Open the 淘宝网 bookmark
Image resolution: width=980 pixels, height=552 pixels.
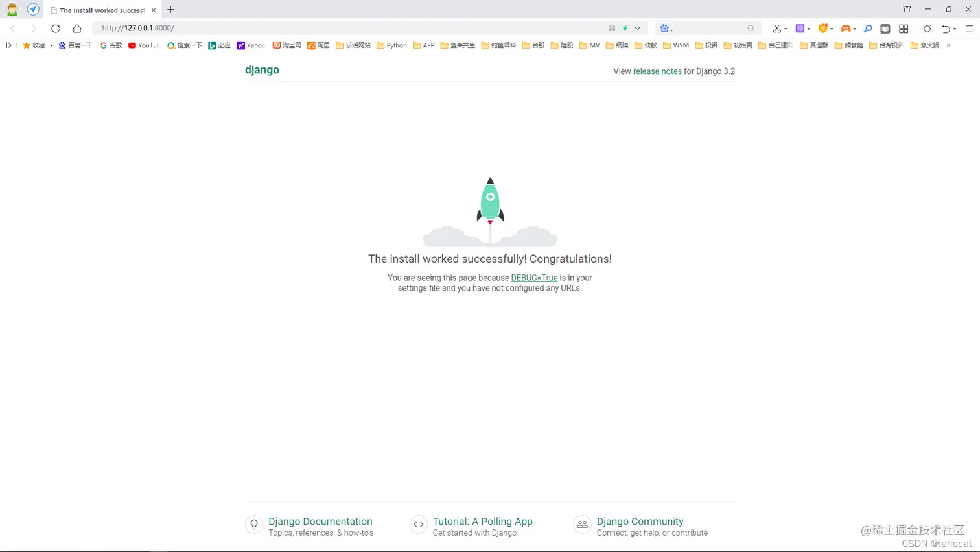point(286,45)
